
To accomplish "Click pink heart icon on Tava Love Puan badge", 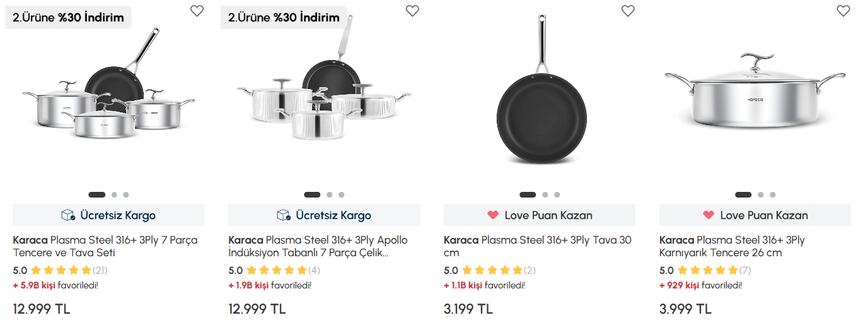I will pos(493,215).
